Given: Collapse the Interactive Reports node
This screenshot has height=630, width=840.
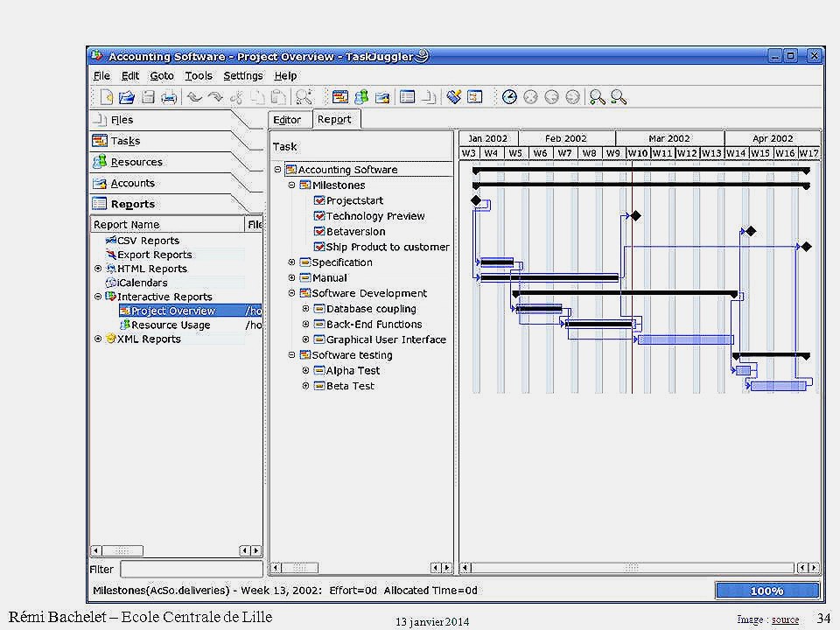Looking at the screenshot, I should click(98, 297).
